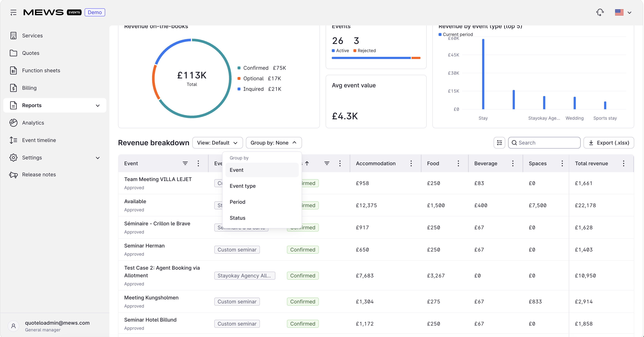Open the Accommodation column options menu

(411, 163)
